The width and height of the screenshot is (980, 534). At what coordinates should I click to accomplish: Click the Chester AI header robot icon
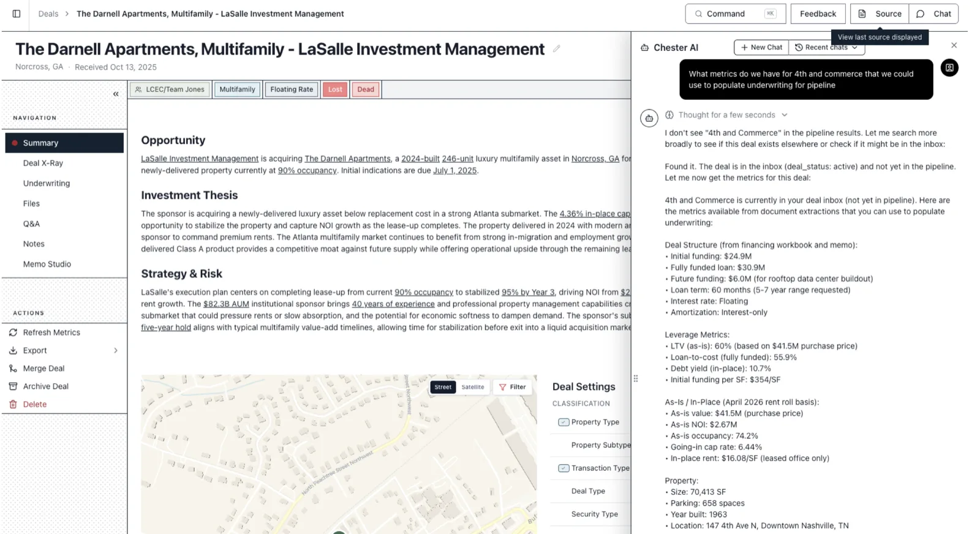point(644,48)
